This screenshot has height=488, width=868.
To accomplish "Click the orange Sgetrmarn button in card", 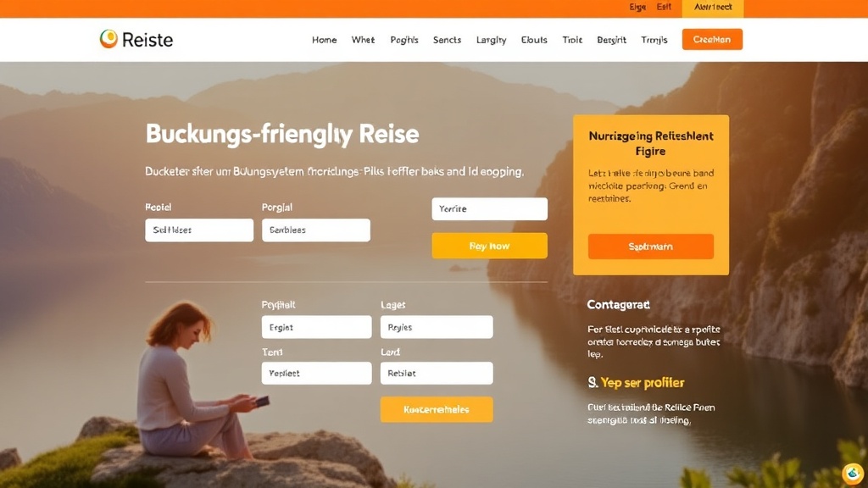I will coord(650,247).
